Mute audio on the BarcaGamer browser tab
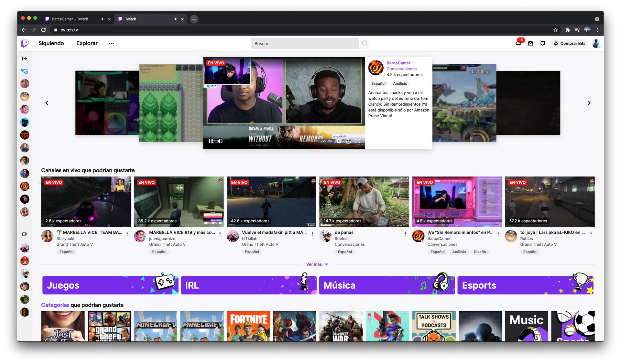The image size is (621, 364). coord(103,19)
